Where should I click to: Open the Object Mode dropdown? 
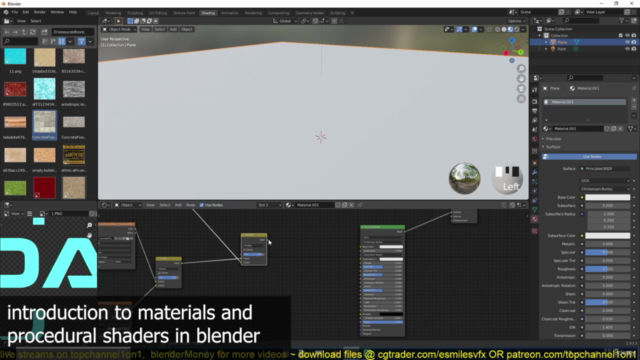pyautogui.click(x=119, y=29)
